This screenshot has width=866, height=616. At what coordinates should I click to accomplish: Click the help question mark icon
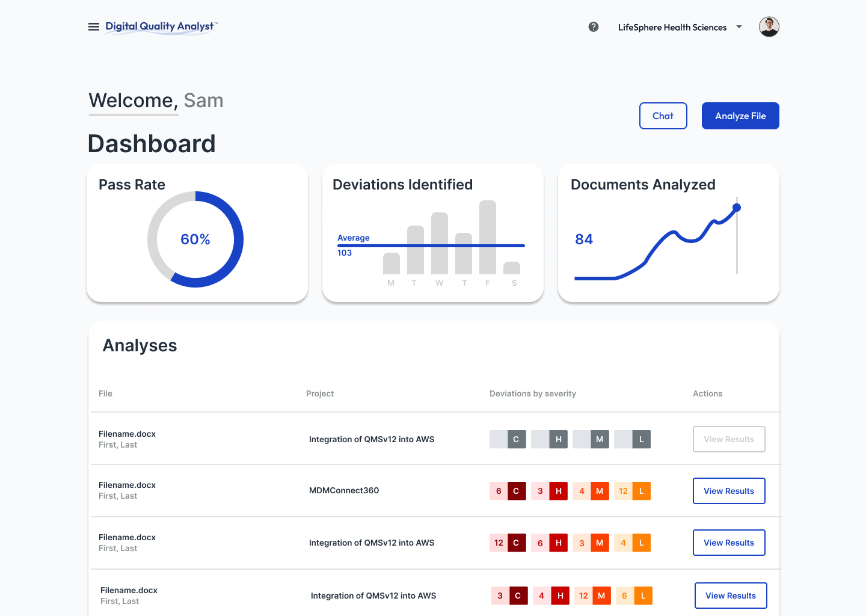[x=594, y=27]
